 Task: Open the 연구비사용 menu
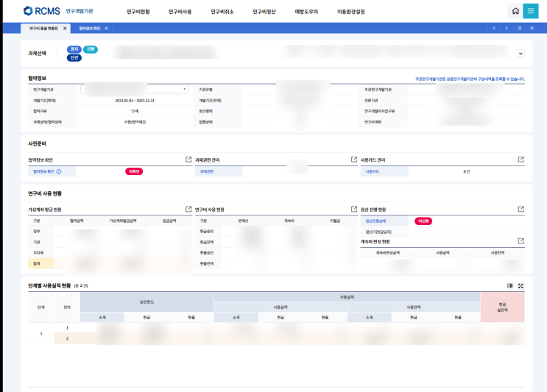(180, 12)
